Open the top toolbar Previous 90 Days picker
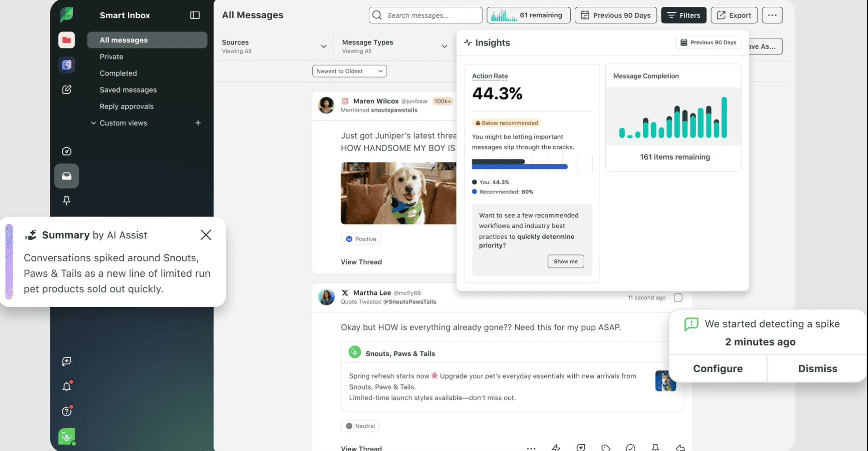 (616, 15)
